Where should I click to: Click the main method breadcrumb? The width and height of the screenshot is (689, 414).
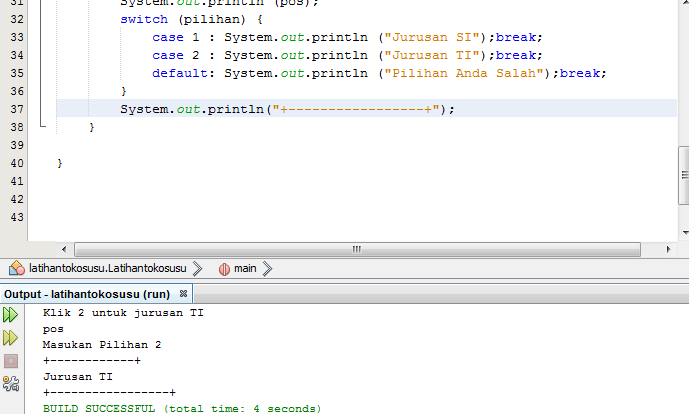(x=245, y=268)
